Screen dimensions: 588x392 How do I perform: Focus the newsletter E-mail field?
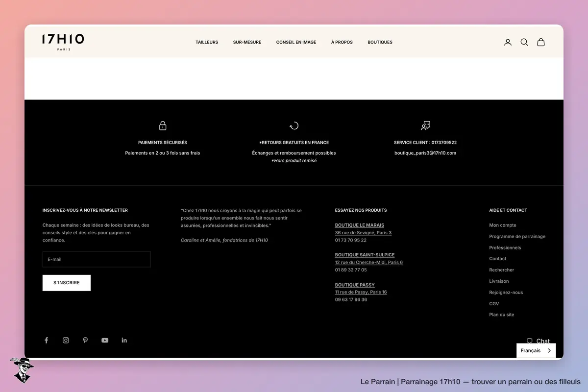pos(97,259)
